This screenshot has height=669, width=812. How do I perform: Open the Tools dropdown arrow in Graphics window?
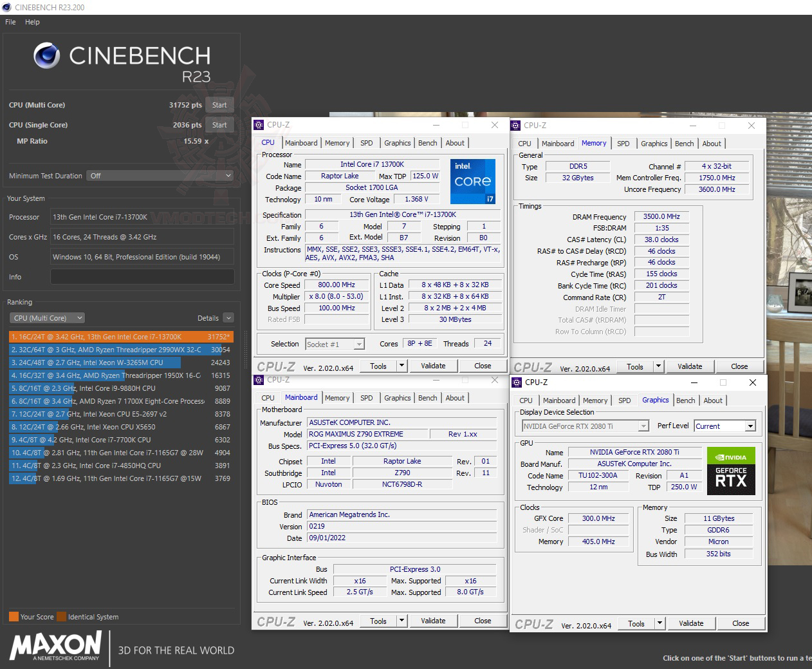click(x=660, y=623)
